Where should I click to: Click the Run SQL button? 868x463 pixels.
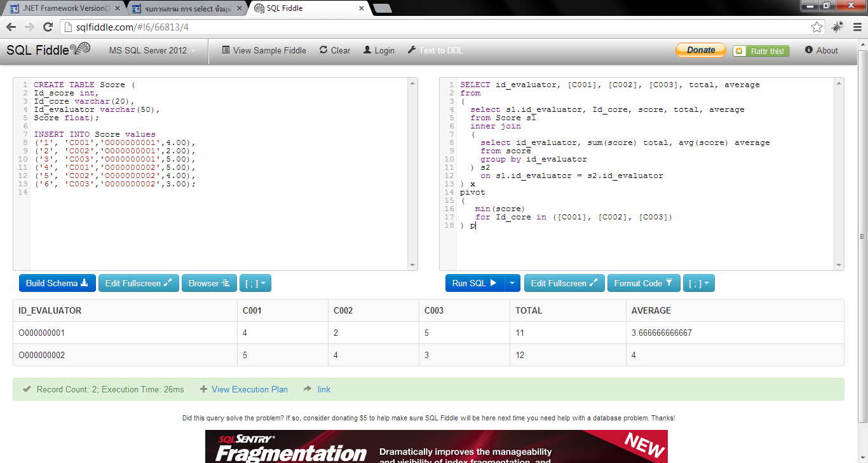(x=474, y=284)
